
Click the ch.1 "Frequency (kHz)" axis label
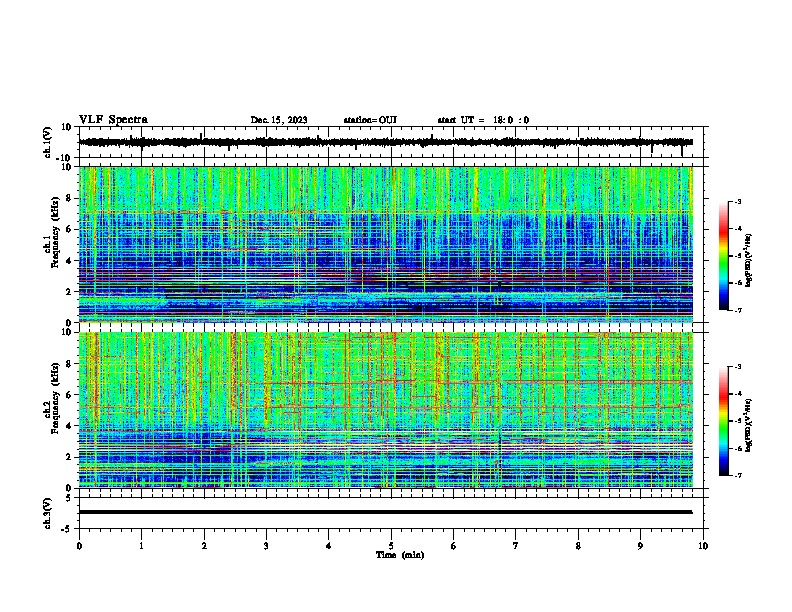tap(55, 233)
